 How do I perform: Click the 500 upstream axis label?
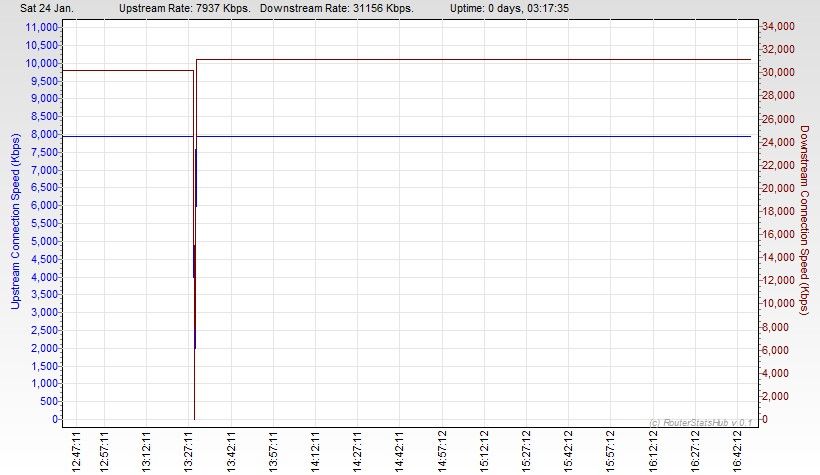[49, 401]
